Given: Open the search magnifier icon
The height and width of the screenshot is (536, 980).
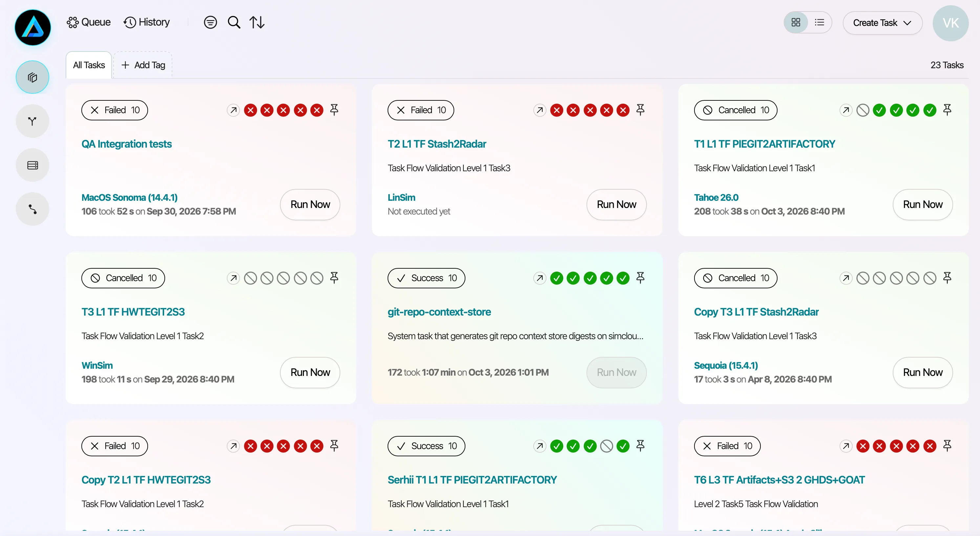Looking at the screenshot, I should point(234,22).
